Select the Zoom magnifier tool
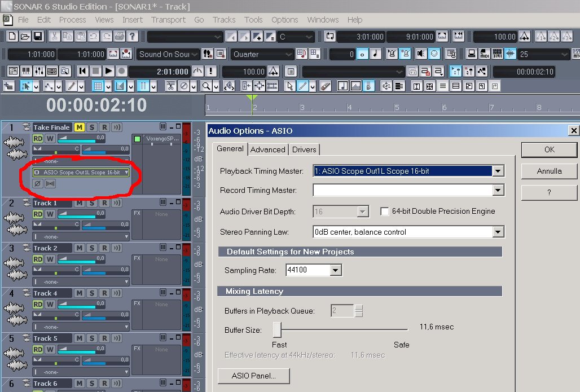Viewport: 580px width, 392px height. pos(206,86)
